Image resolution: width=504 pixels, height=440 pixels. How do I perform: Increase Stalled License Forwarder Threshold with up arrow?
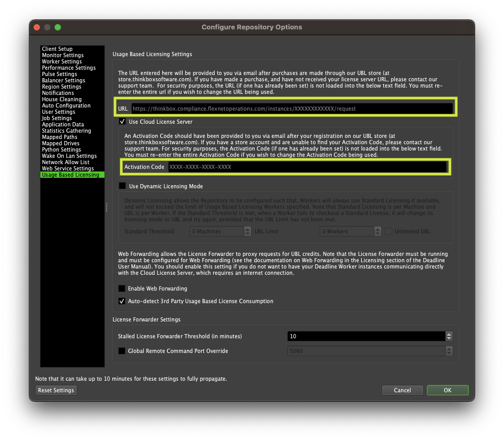(449, 334)
